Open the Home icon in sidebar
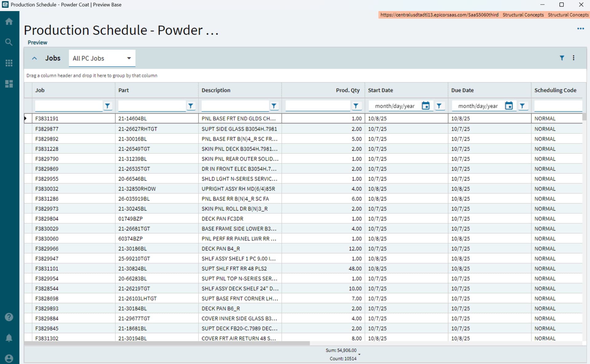The width and height of the screenshot is (590, 364). [x=9, y=21]
